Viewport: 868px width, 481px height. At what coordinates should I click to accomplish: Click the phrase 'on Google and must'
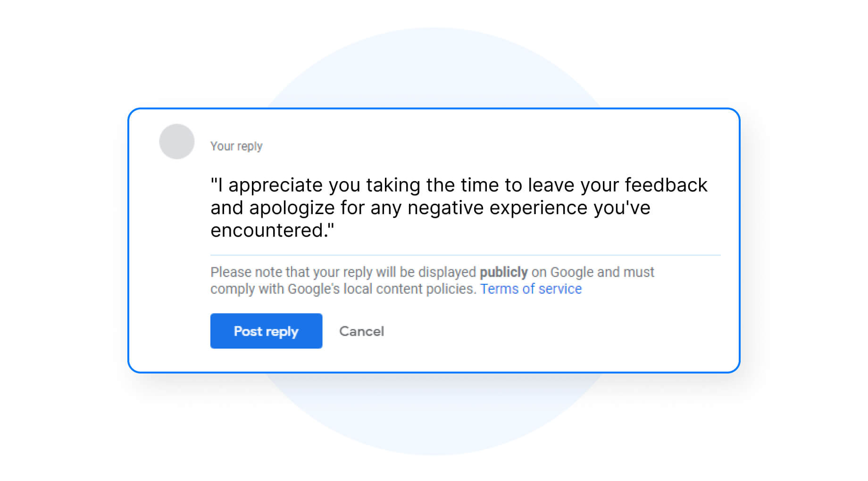tap(593, 272)
